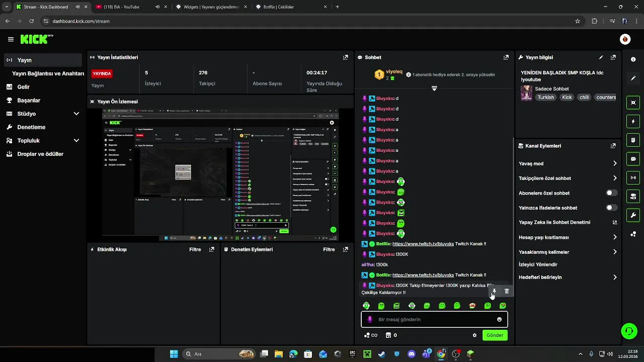The image size is (644, 362).
Task: Open chat settings gear beside Gönder
Action: (474, 335)
